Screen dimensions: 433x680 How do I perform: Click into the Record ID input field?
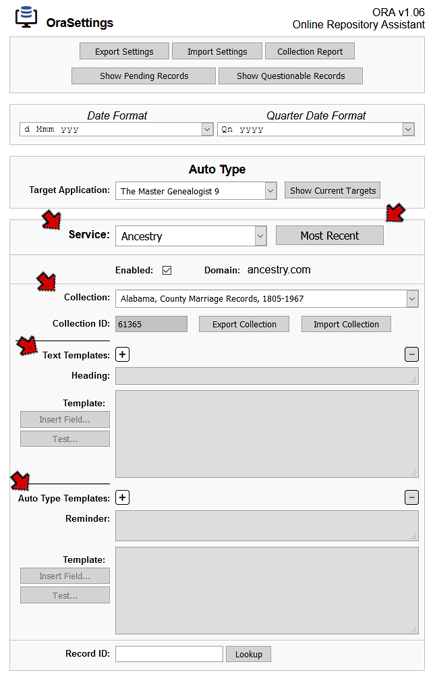tap(169, 654)
